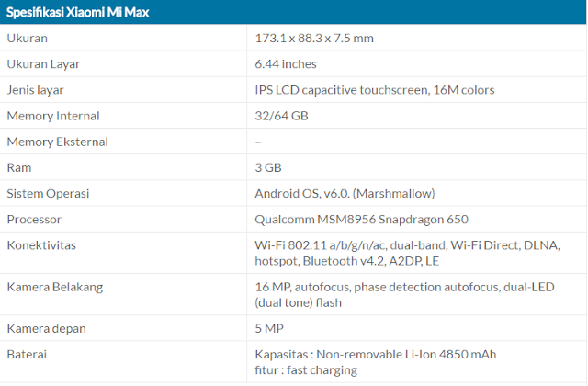Select the Ukuran Layar label
This screenshot has width=588, height=386.
tap(43, 64)
